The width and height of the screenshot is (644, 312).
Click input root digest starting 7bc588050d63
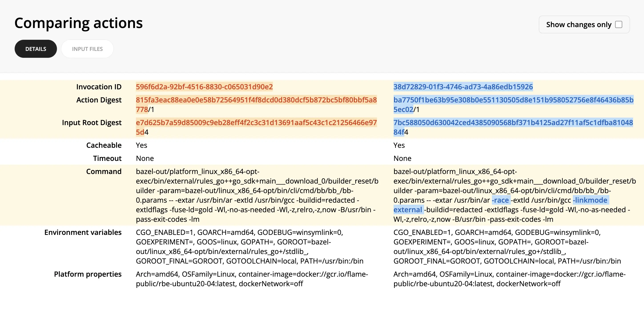(513, 123)
